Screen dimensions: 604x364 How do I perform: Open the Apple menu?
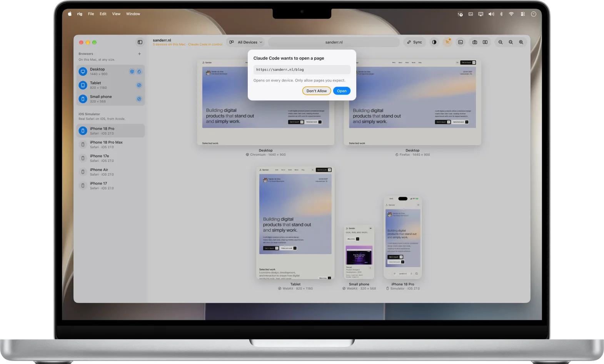[70, 14]
